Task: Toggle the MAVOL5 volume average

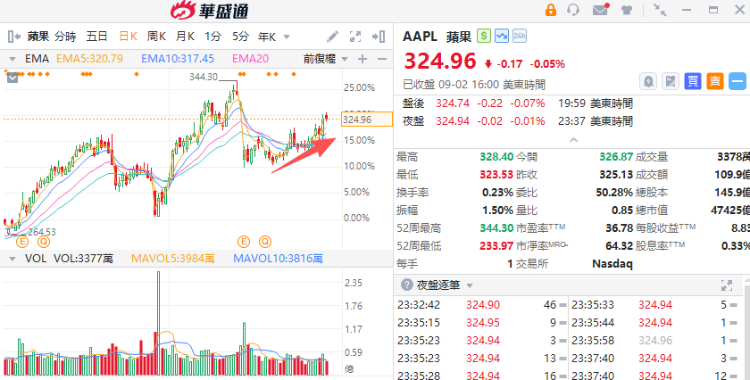Action: (x=173, y=259)
